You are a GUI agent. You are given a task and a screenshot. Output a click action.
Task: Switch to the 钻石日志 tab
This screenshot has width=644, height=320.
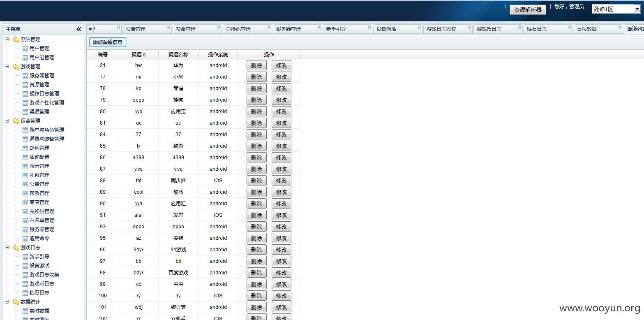pos(537,29)
